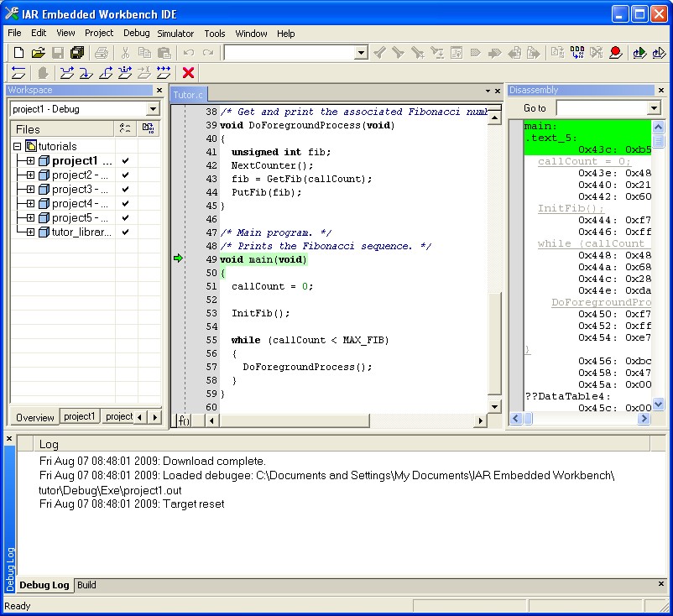This screenshot has width=673, height=616.
Task: Click the Step Over icon
Action: 66,72
